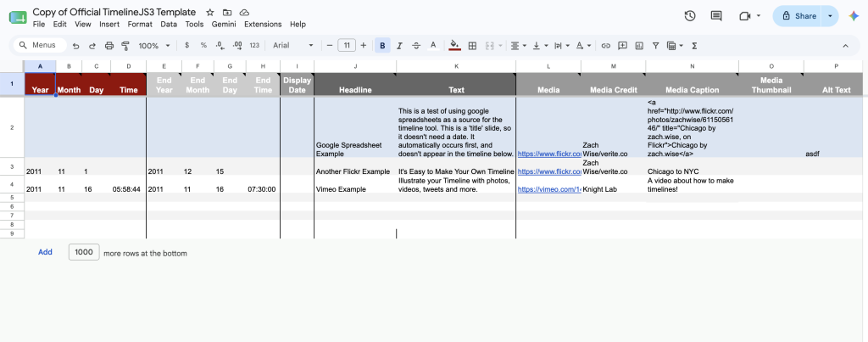Viewport: 868px width, 342px height.
Task: Click the Google Sheets home logo
Action: tap(18, 17)
